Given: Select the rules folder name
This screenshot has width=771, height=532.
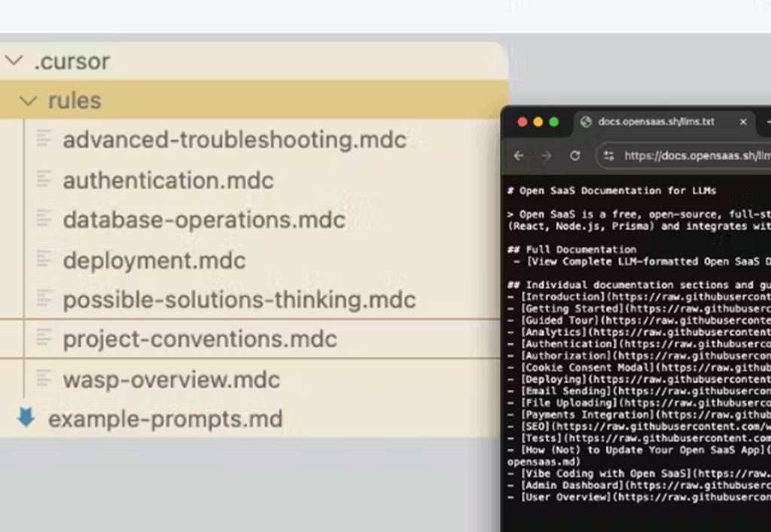Looking at the screenshot, I should (x=75, y=101).
